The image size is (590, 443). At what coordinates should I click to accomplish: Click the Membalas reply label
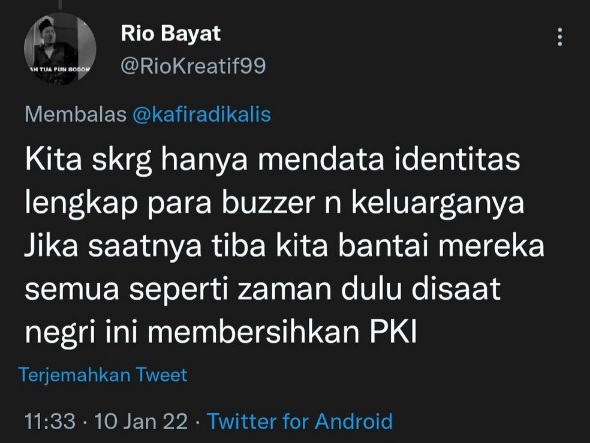pos(76,114)
